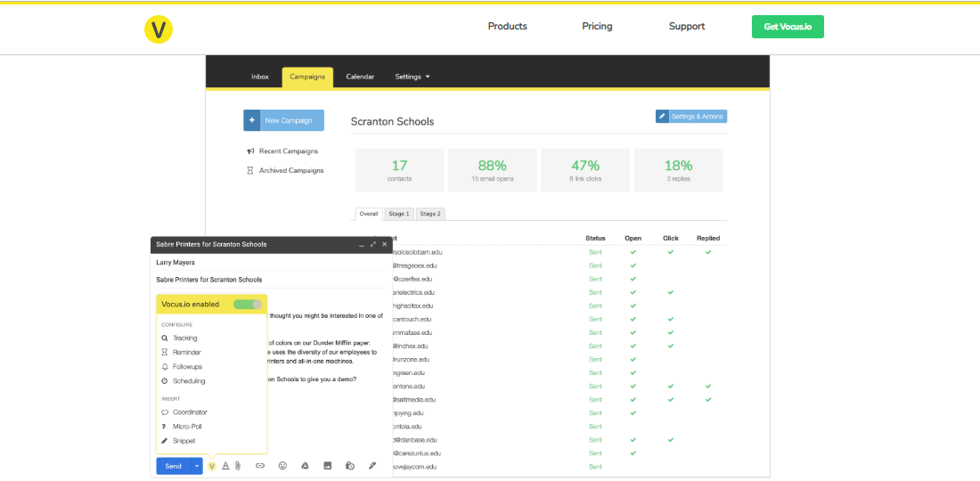
Task: Click the New Campaign button
Action: (283, 120)
